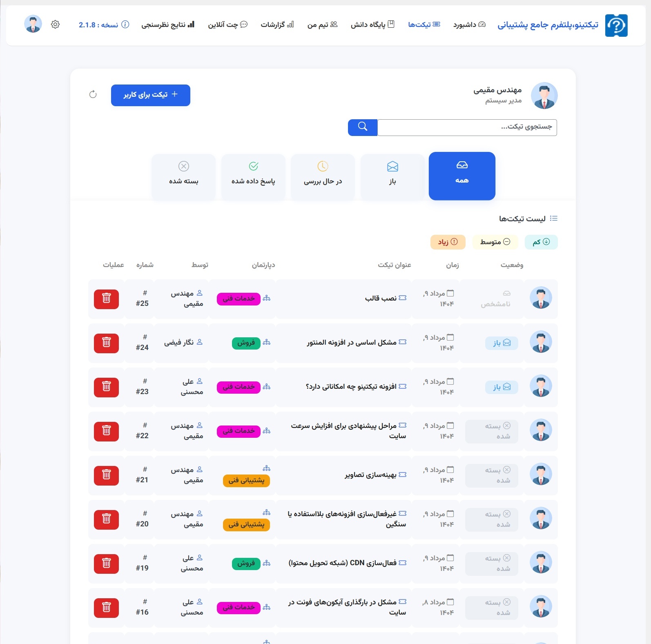Delete ticket #25 with the trash icon

106,299
